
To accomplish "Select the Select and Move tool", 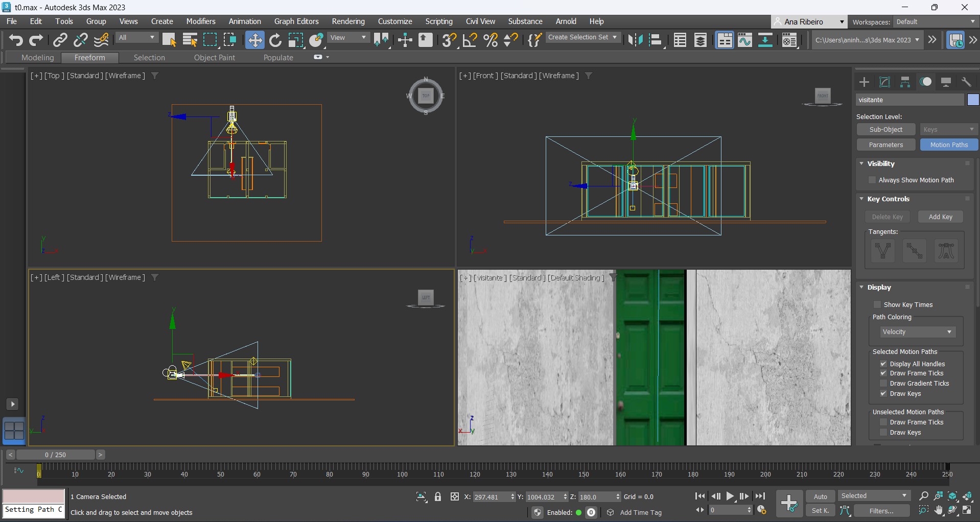I will (254, 40).
